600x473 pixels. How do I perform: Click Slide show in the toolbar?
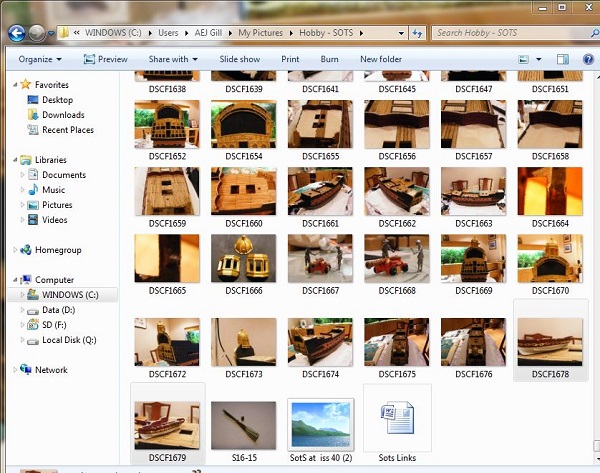(240, 59)
